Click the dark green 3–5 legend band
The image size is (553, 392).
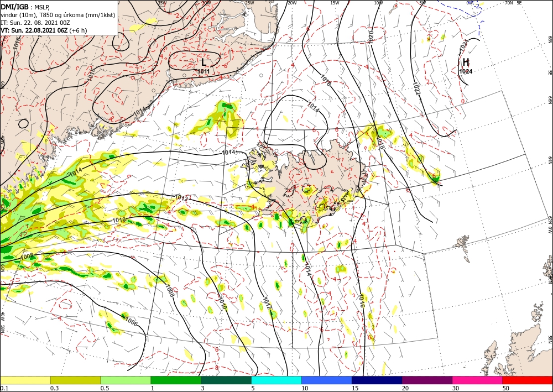click(x=226, y=380)
